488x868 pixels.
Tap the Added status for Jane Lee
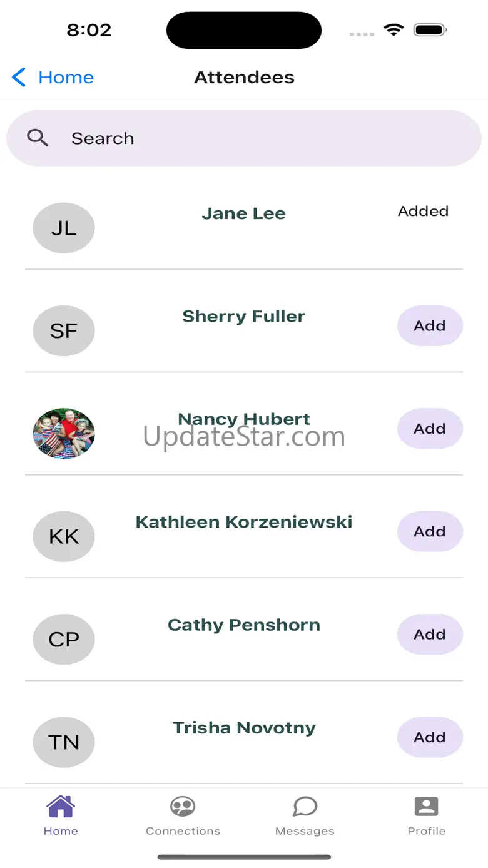click(424, 212)
